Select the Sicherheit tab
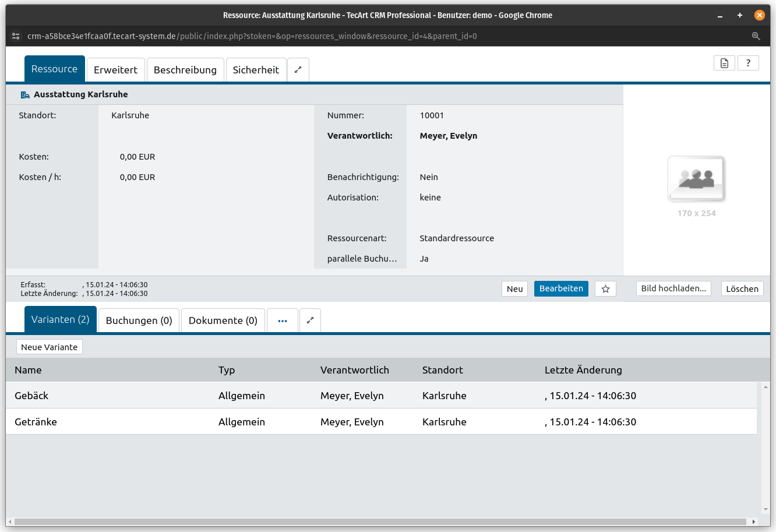 [256, 70]
